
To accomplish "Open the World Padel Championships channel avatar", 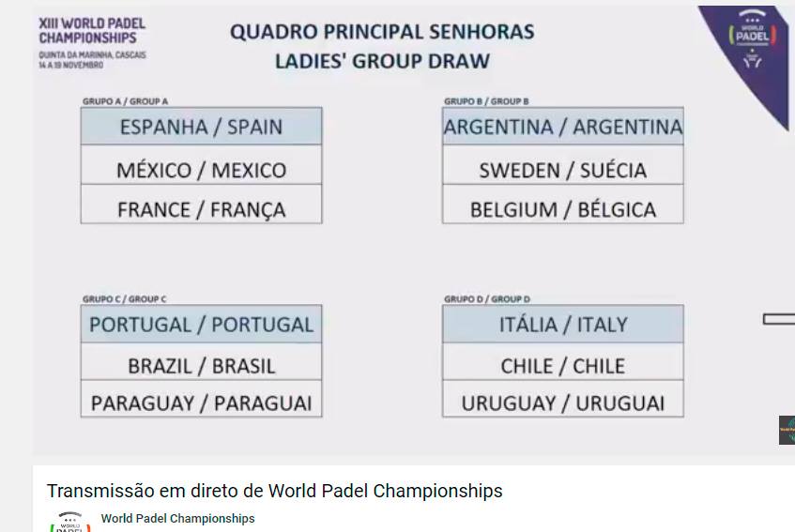I will tap(70, 522).
